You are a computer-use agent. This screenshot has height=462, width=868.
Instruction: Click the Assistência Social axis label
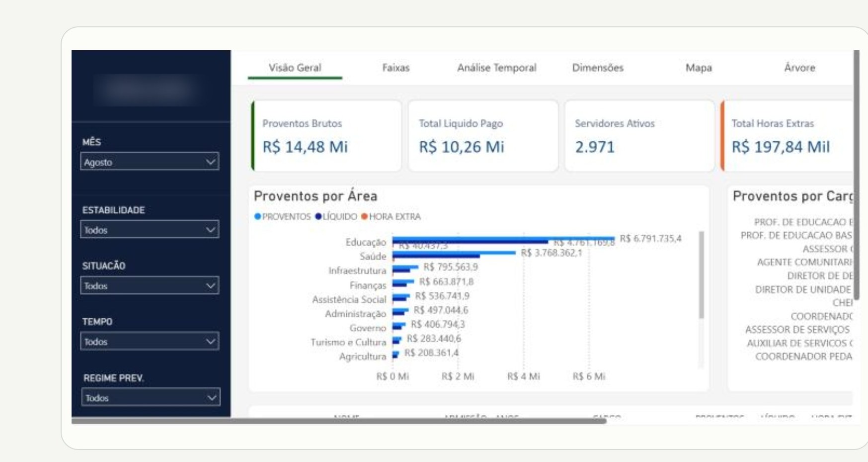pos(349,299)
